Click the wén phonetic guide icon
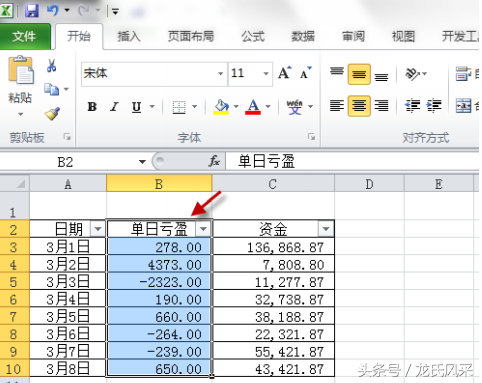Image resolution: width=482 pixels, height=383 pixels. (x=295, y=107)
